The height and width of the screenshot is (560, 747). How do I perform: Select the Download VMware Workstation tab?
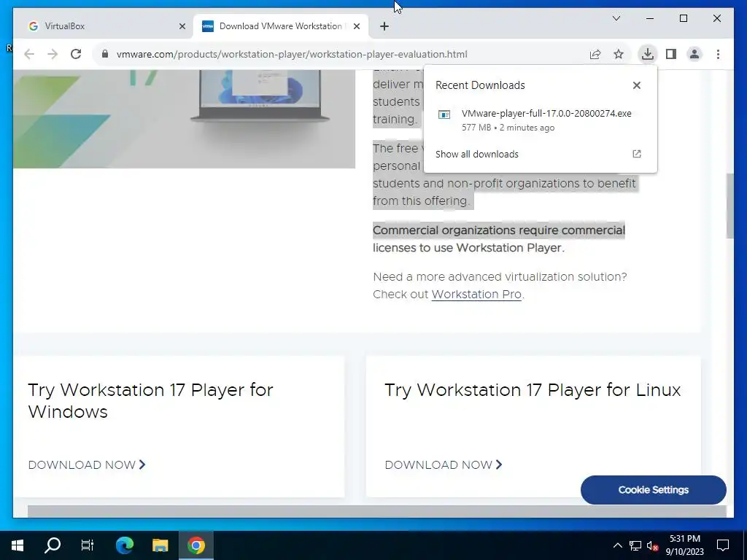pyautogui.click(x=280, y=26)
